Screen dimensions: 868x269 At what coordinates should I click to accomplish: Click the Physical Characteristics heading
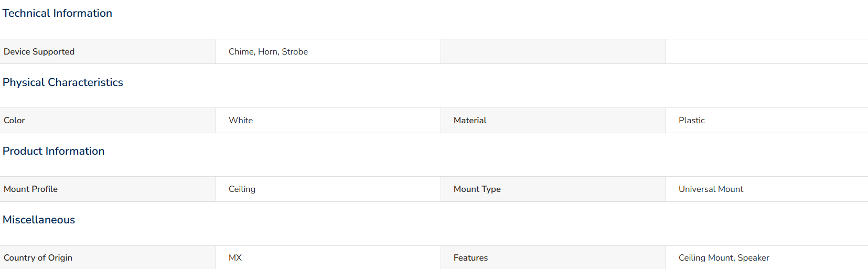63,82
